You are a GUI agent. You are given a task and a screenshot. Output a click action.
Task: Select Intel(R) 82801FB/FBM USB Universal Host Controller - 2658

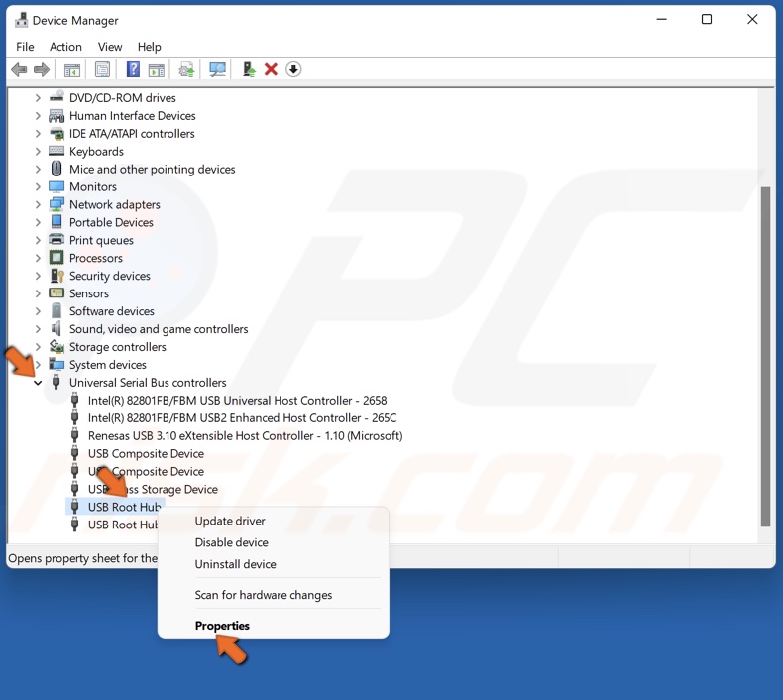coord(237,401)
